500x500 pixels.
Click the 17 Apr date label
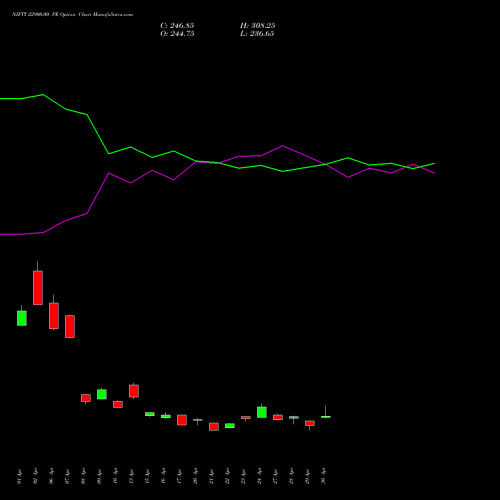point(179,476)
